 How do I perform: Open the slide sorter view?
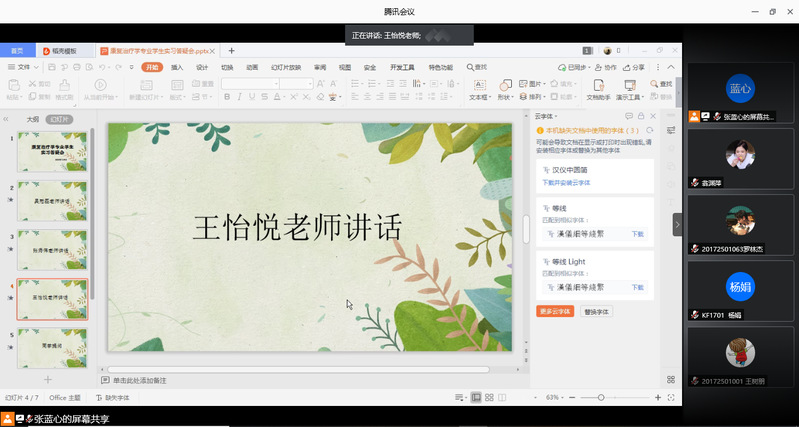click(489, 398)
